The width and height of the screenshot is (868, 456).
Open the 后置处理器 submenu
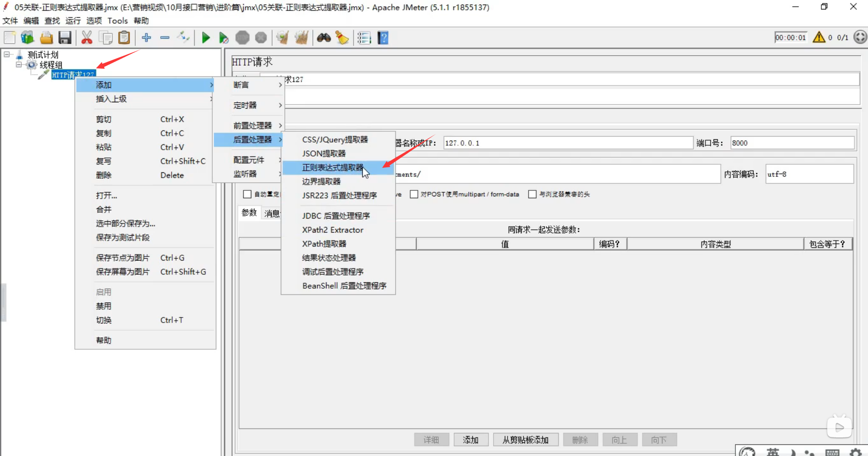[249, 139]
